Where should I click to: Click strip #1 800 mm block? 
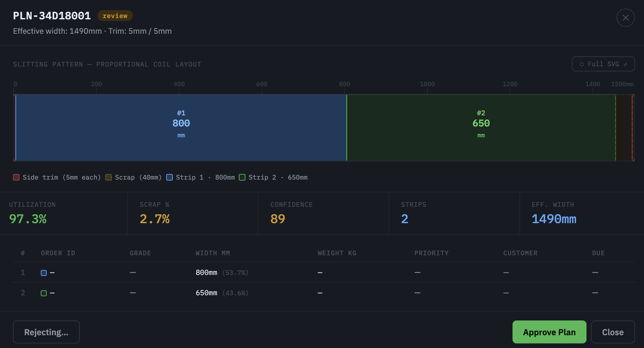coord(181,127)
